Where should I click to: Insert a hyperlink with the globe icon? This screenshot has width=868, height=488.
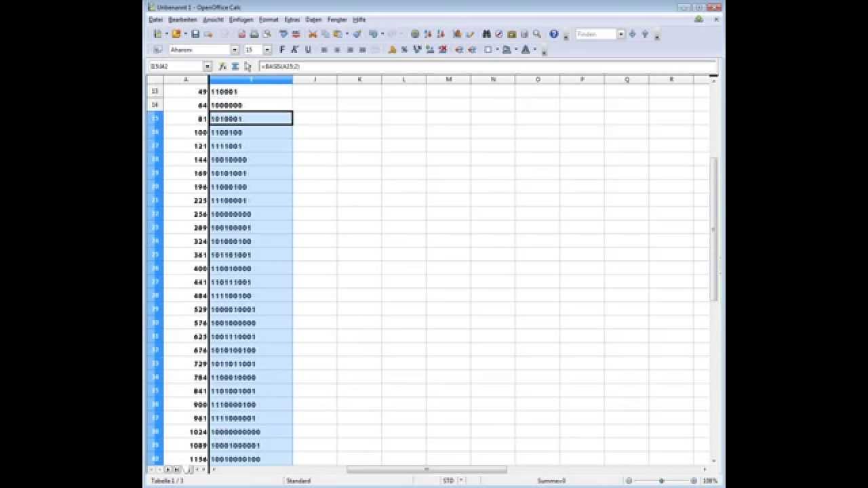click(x=415, y=34)
